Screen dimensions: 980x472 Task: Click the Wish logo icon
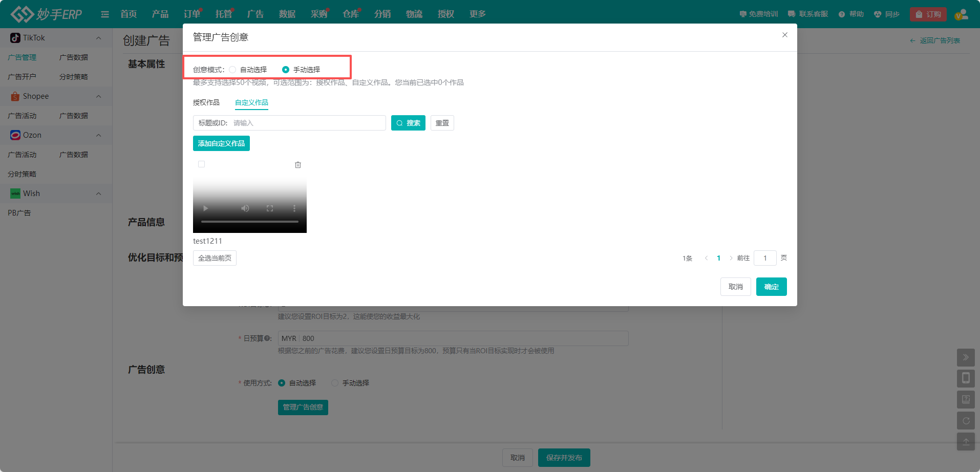pos(15,194)
